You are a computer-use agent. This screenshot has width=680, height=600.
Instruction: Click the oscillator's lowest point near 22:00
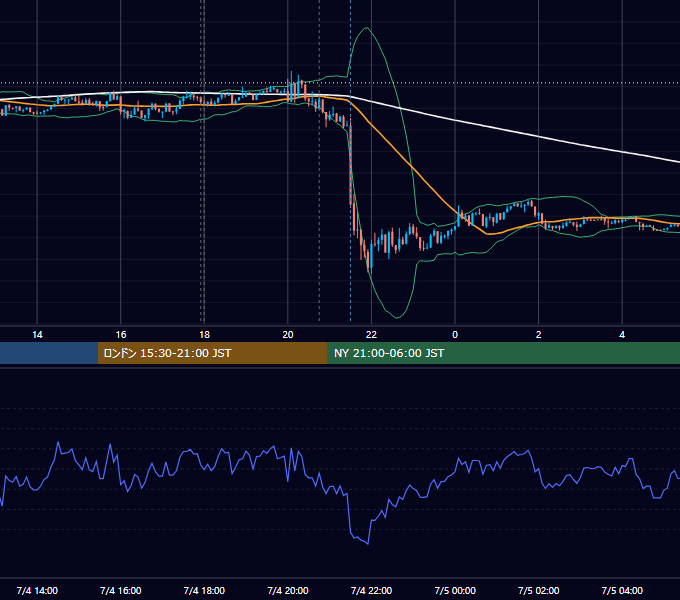(x=368, y=543)
